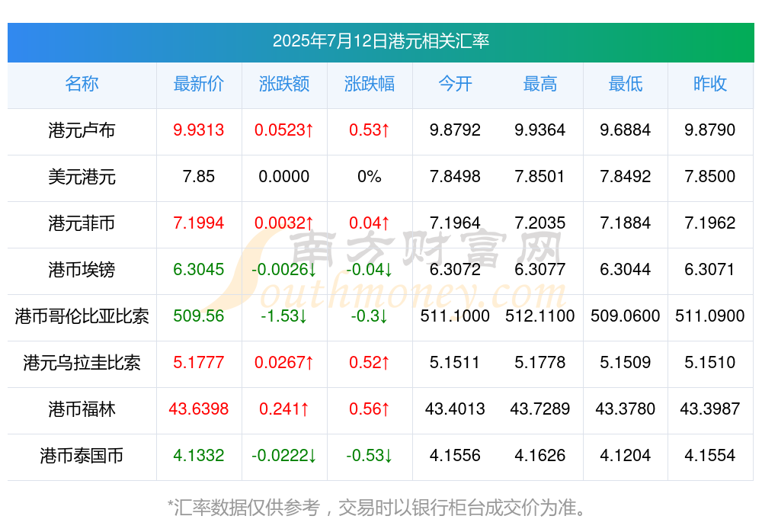Click low value 9.6884
Image resolution: width=762 pixels, height=532 pixels.
coord(626,130)
